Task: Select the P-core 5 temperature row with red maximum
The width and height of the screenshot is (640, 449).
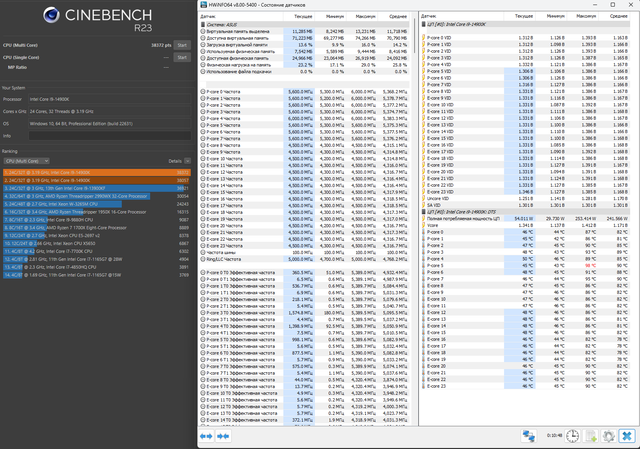Action: tap(525, 266)
